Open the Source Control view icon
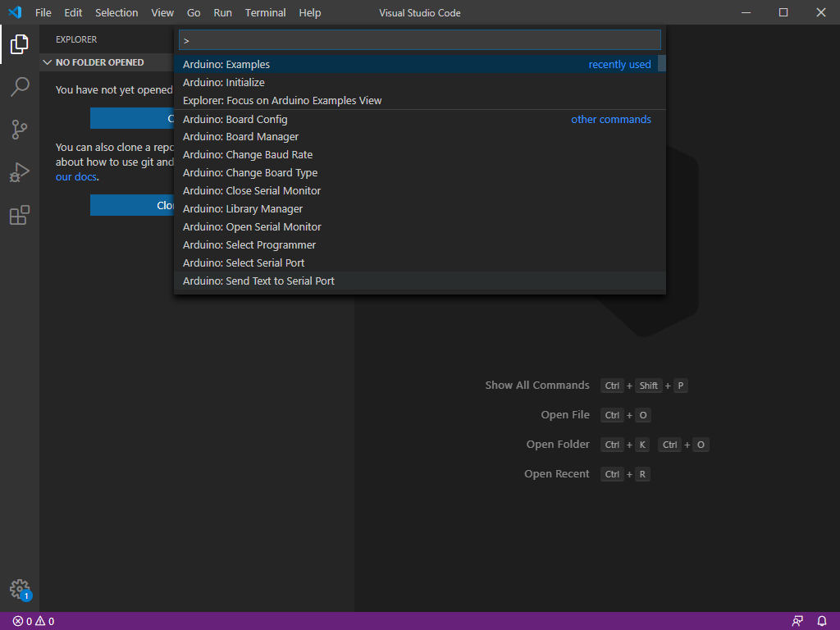 pyautogui.click(x=20, y=130)
